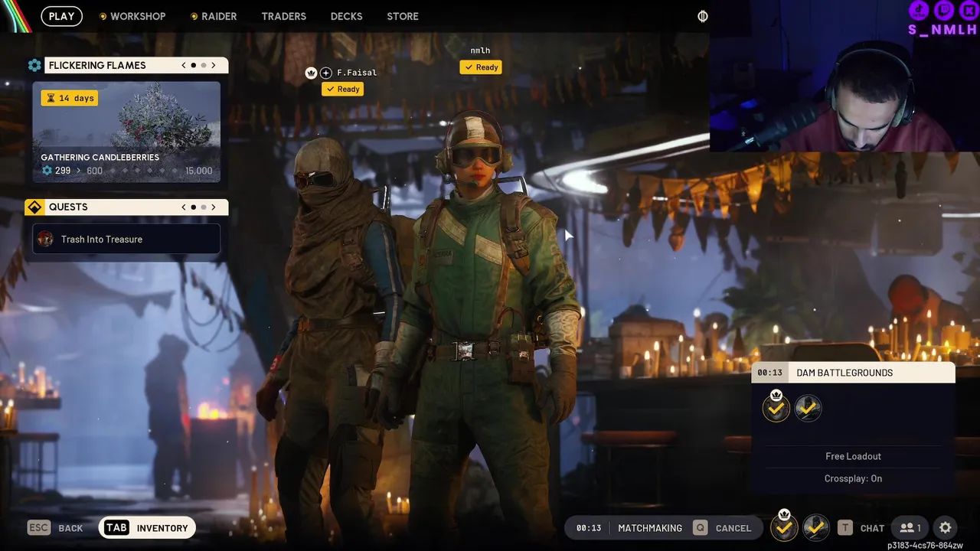The image size is (980, 551).
Task: Click the Q key icon
Action: [700, 527]
